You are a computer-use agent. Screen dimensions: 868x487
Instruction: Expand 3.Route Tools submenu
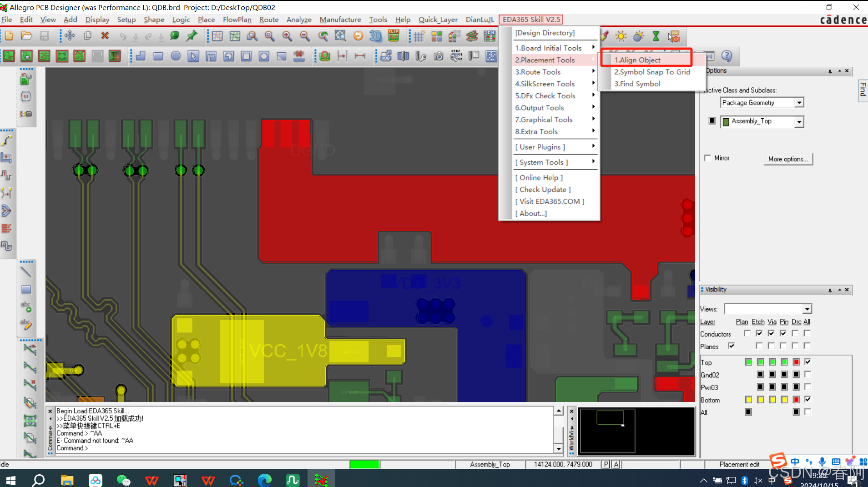555,72
